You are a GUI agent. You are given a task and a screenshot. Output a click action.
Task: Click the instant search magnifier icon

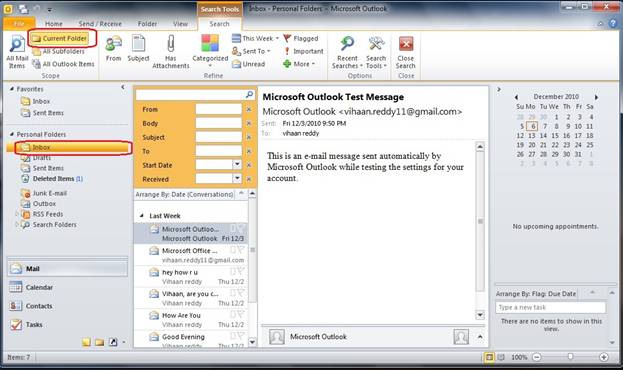[x=249, y=95]
